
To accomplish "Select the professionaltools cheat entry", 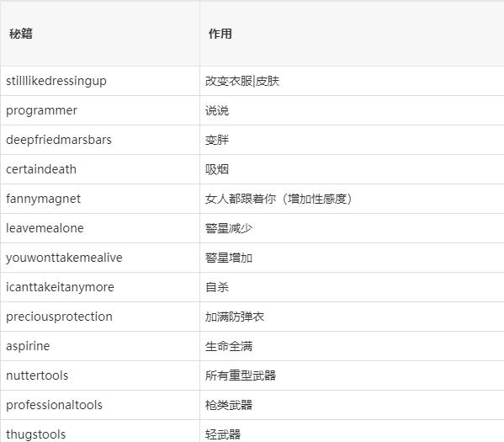I will point(55,405).
